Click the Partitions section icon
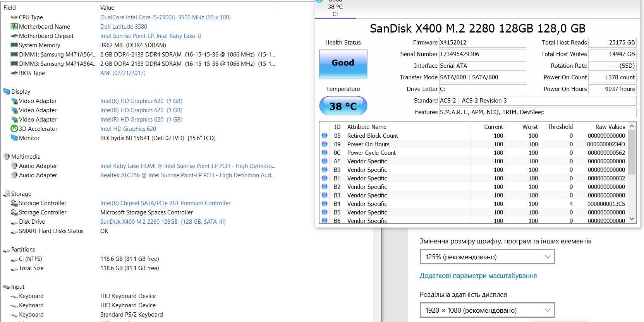Viewport: 644px width, 322px height. [x=7, y=250]
